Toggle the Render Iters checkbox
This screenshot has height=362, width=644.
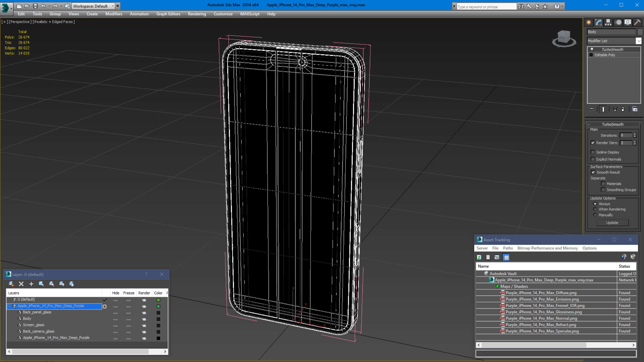(x=593, y=143)
